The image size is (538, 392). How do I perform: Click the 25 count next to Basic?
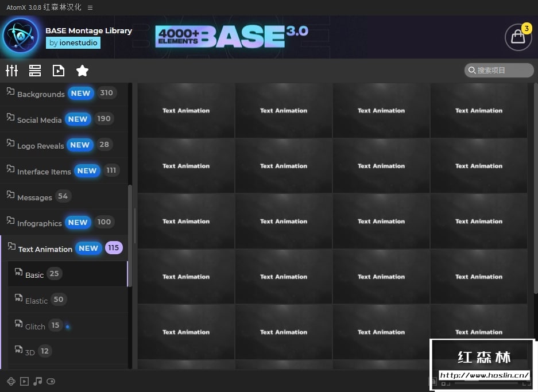[54, 273]
